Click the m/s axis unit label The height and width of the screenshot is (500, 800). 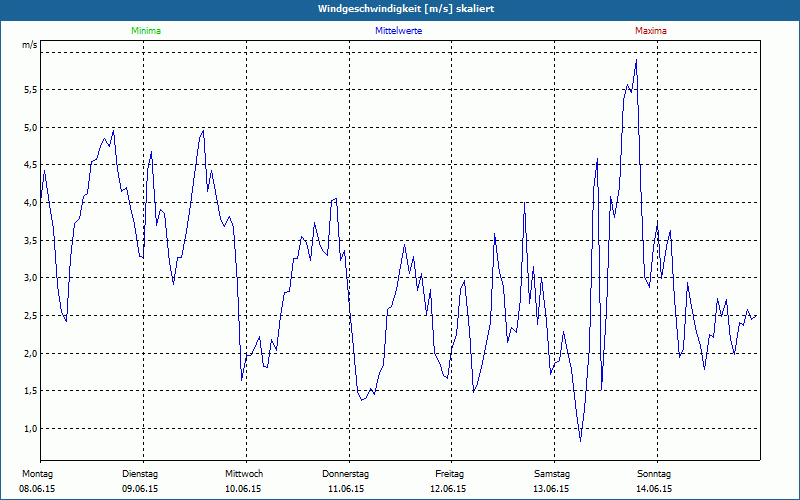pos(30,45)
